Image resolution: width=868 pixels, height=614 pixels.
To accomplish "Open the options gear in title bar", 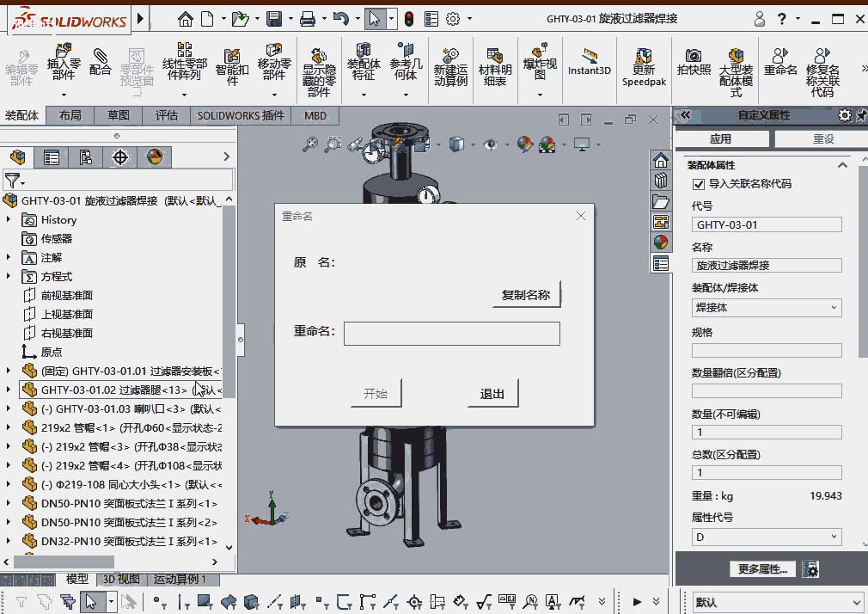I will click(453, 20).
